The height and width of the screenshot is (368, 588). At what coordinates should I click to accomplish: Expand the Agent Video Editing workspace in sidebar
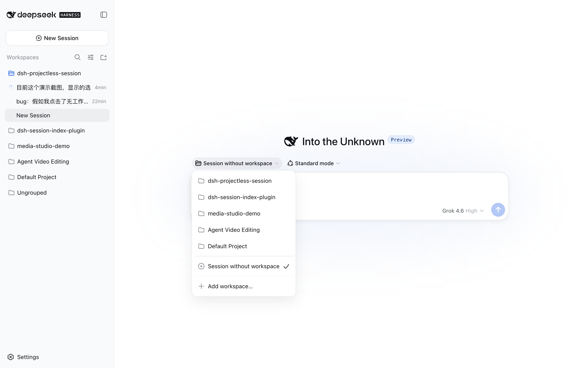pos(57,162)
